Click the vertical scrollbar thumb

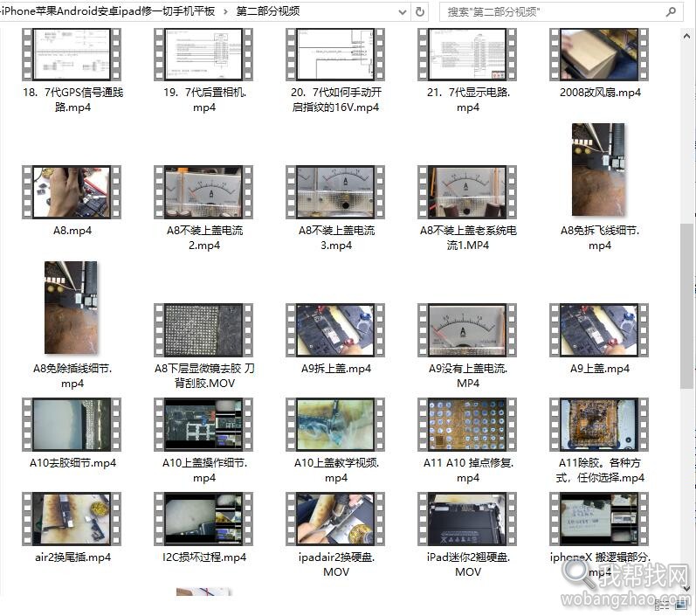tap(686, 306)
